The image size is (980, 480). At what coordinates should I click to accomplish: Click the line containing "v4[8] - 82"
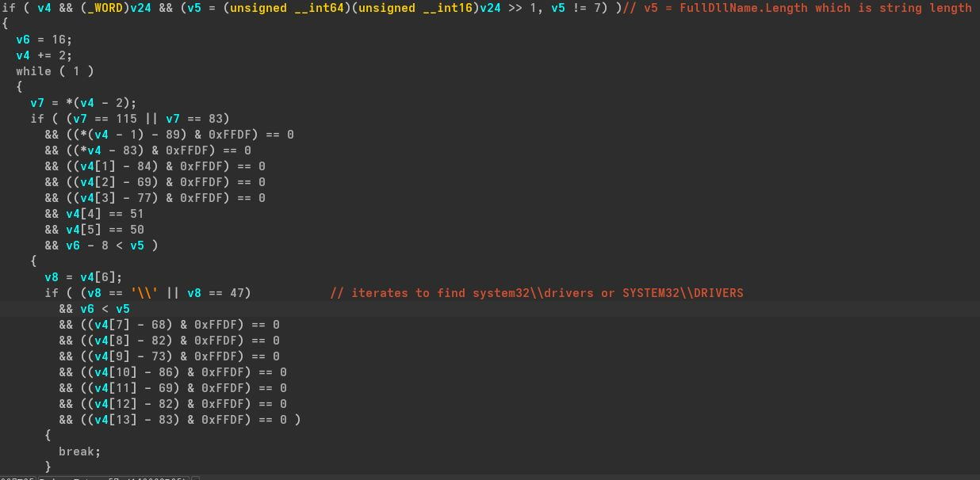[169, 341]
